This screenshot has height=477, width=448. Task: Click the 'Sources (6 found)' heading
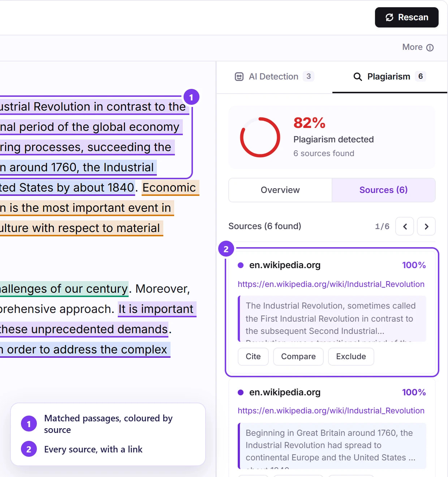[x=265, y=226]
